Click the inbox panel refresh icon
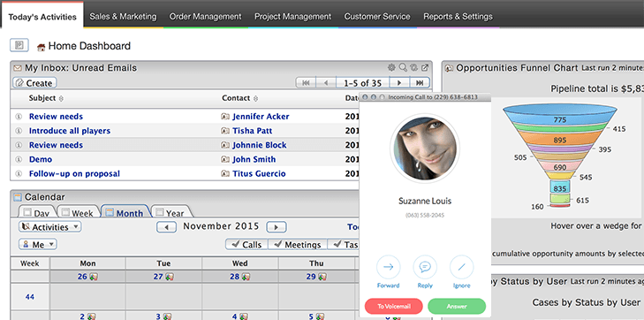 414,67
